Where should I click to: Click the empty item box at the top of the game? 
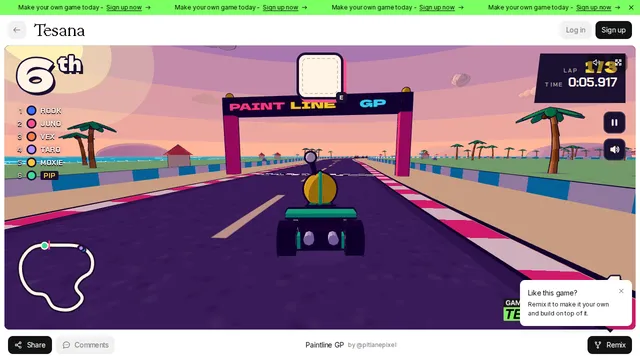pos(320,76)
